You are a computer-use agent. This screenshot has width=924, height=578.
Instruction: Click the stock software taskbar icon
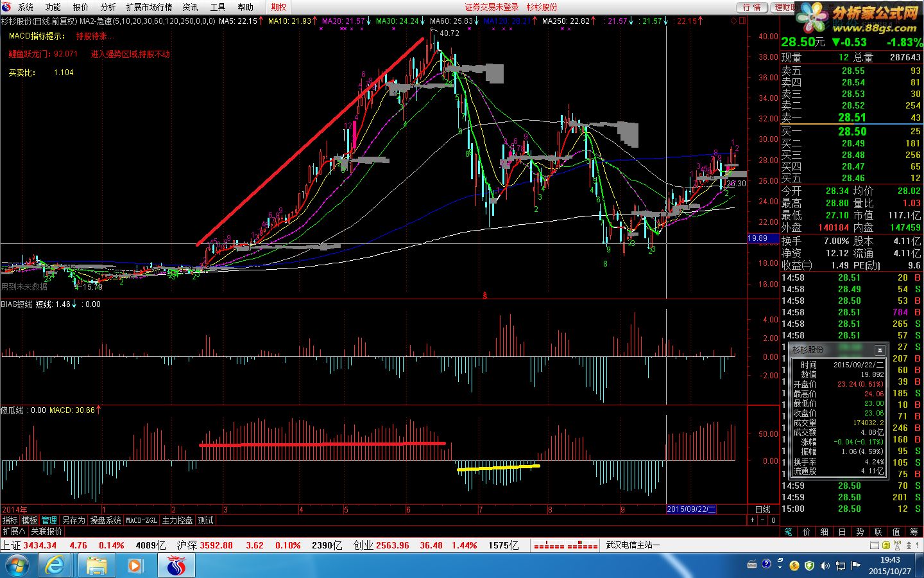[x=176, y=566]
